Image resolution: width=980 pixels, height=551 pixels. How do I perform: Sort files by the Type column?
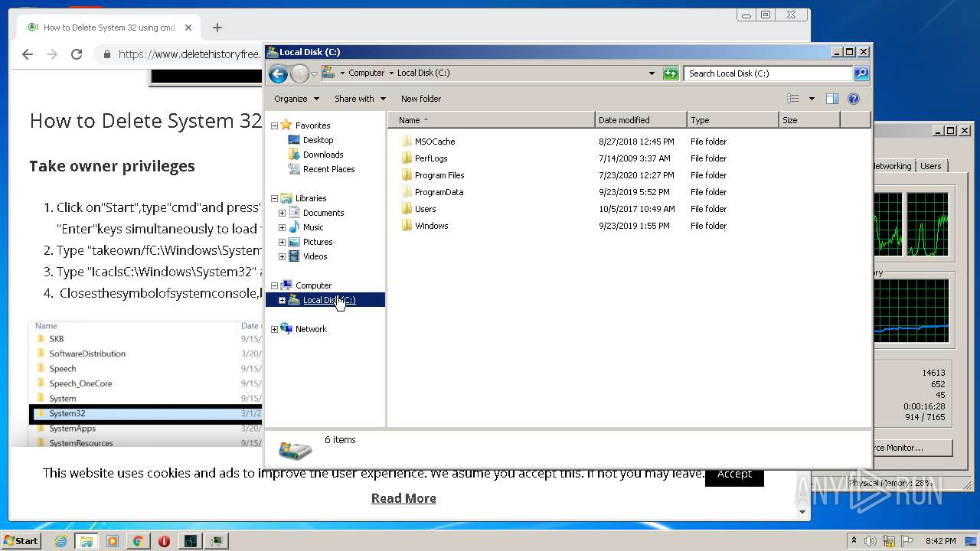tap(733, 120)
